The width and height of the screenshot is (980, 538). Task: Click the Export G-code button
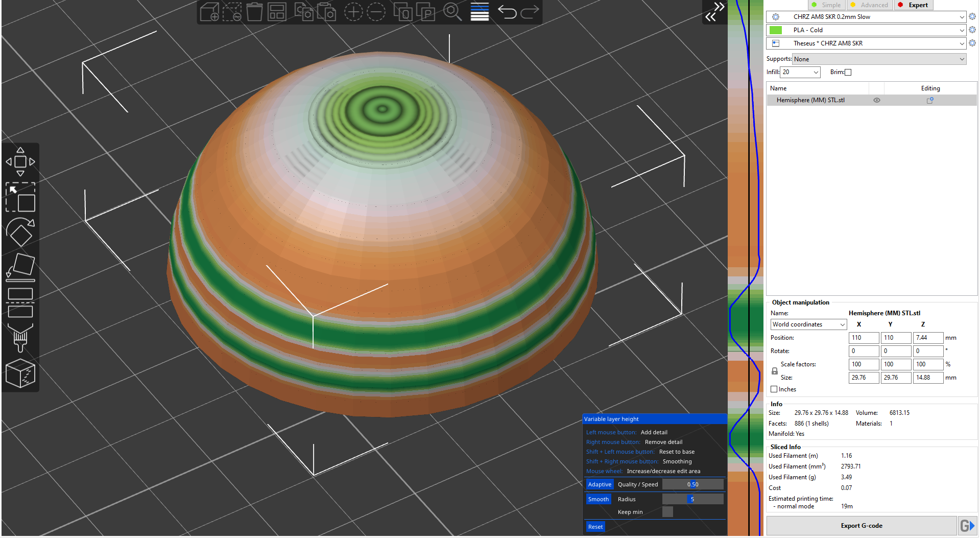click(x=862, y=526)
